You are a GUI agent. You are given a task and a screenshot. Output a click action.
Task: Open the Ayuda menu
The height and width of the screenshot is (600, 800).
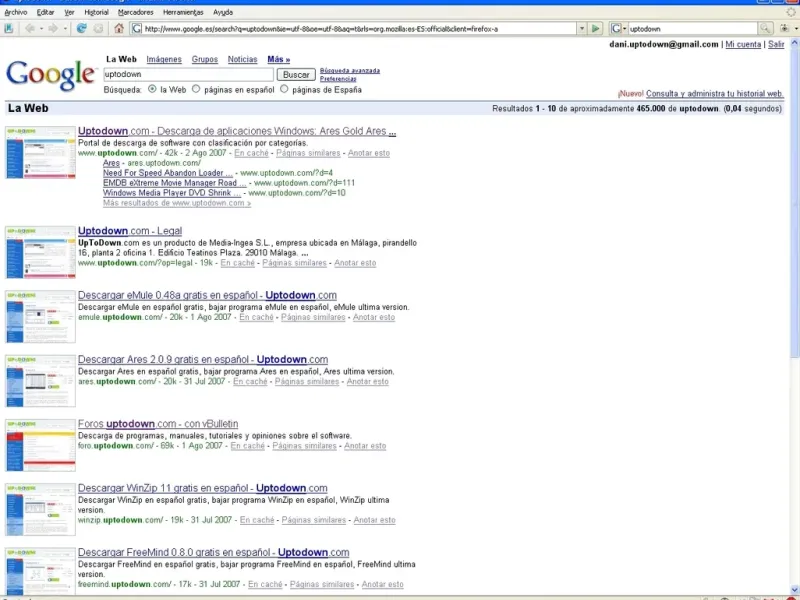click(x=223, y=12)
